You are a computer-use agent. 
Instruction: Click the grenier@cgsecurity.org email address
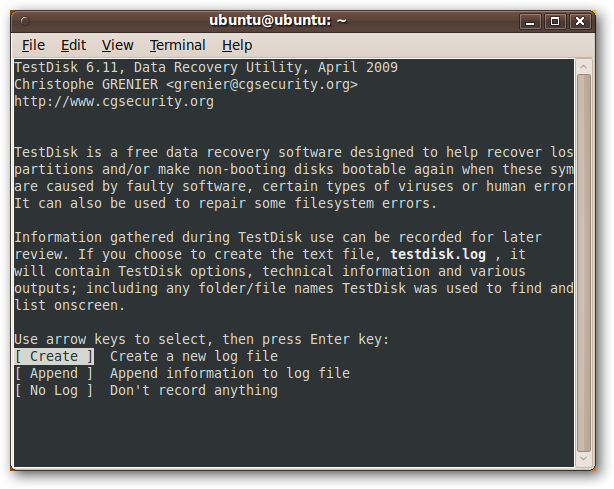(262, 85)
